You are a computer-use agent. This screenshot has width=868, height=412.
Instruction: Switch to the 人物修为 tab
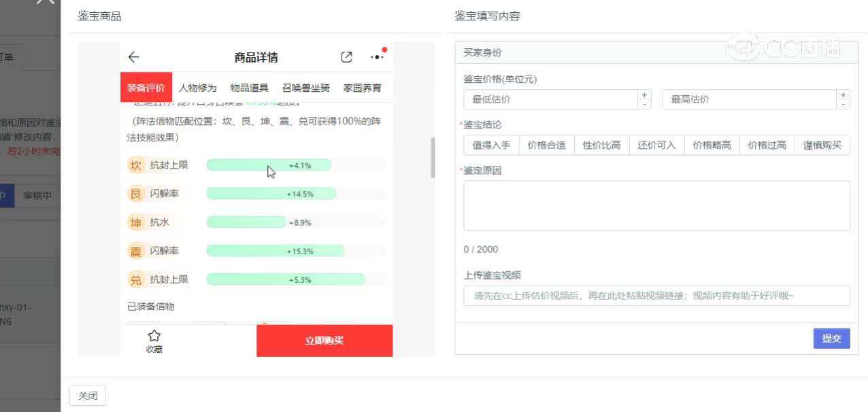coord(197,88)
